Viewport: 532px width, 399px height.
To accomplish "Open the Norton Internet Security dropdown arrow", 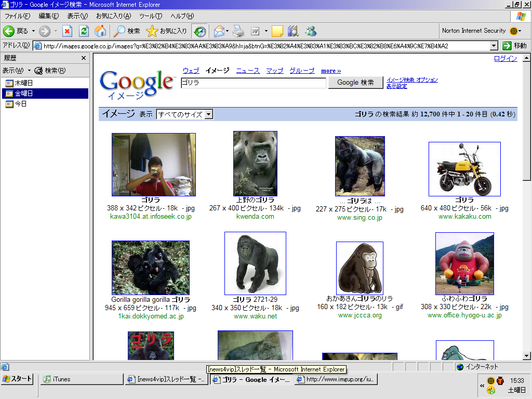I will (x=520, y=31).
